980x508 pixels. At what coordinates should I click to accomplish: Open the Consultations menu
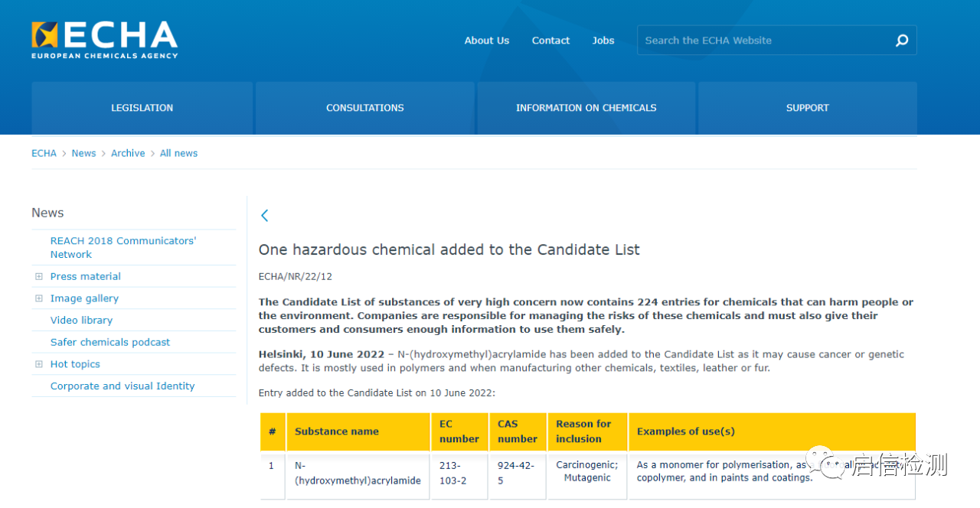364,108
